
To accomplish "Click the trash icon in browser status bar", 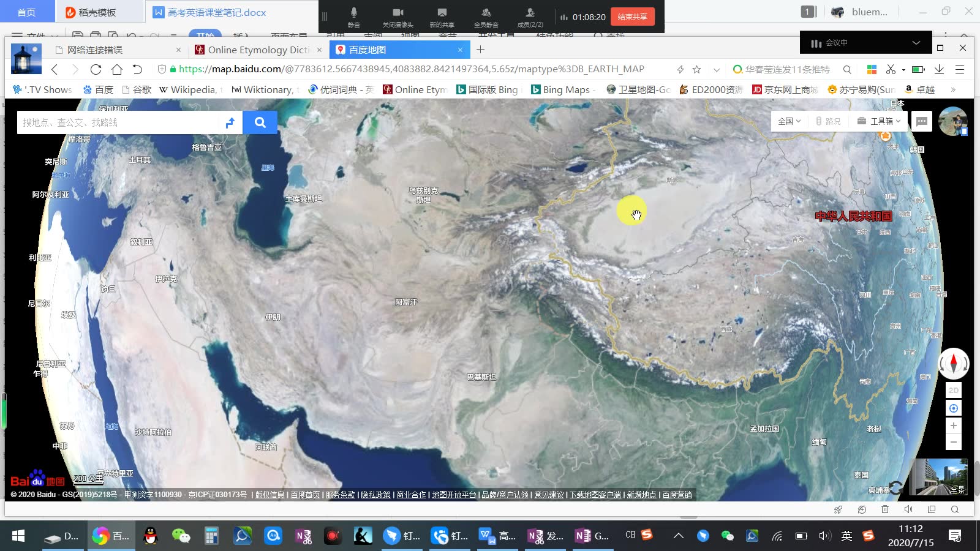I will click(885, 509).
